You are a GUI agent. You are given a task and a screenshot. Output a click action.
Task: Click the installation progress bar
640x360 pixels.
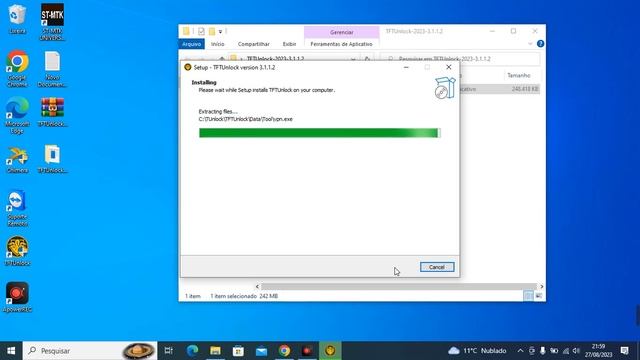(319, 133)
